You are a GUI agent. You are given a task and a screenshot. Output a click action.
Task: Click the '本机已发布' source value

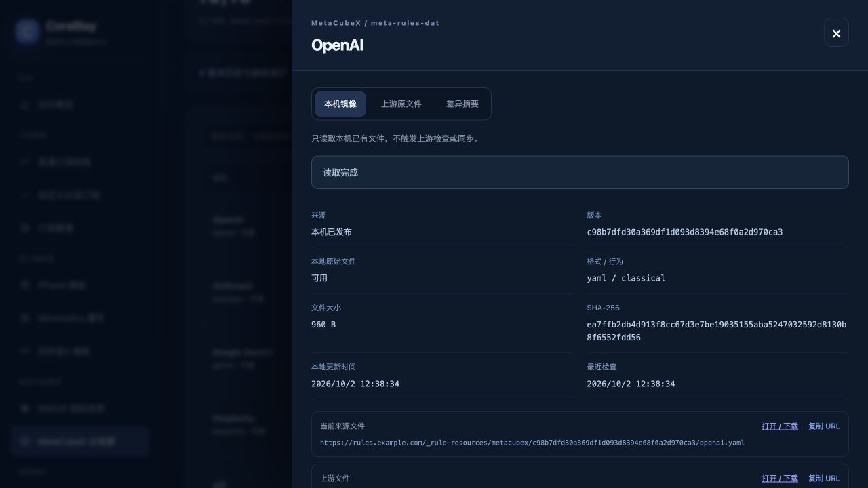pos(332,232)
